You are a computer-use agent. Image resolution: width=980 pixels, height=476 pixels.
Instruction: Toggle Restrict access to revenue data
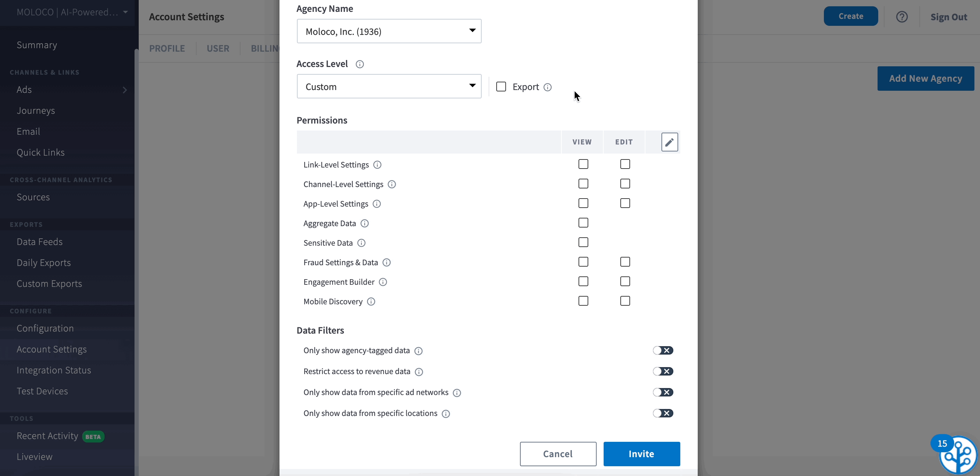coord(663,371)
